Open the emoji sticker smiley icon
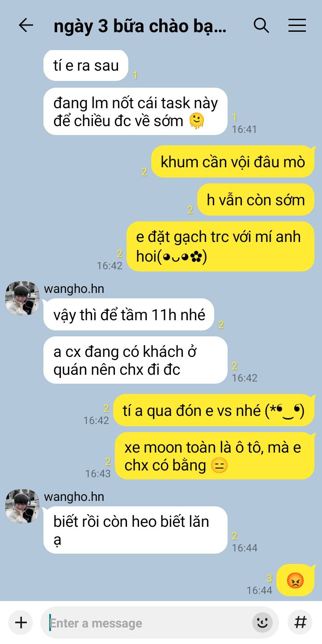322x644 pixels. pos(263,623)
